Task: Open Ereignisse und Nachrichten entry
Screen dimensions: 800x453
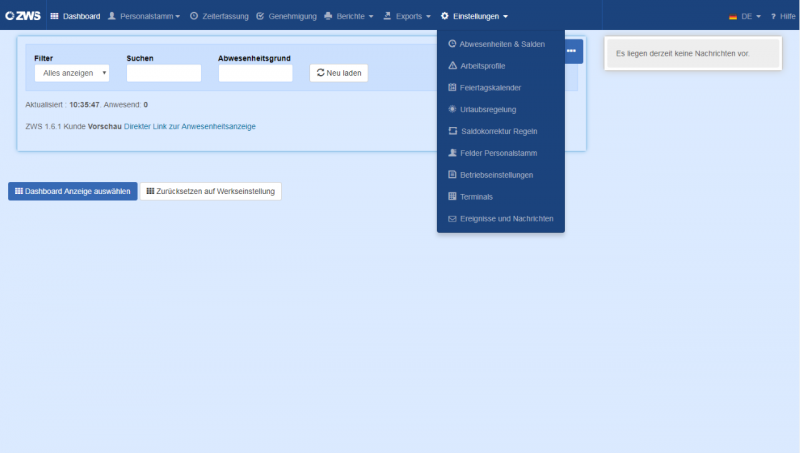Action: click(x=501, y=218)
